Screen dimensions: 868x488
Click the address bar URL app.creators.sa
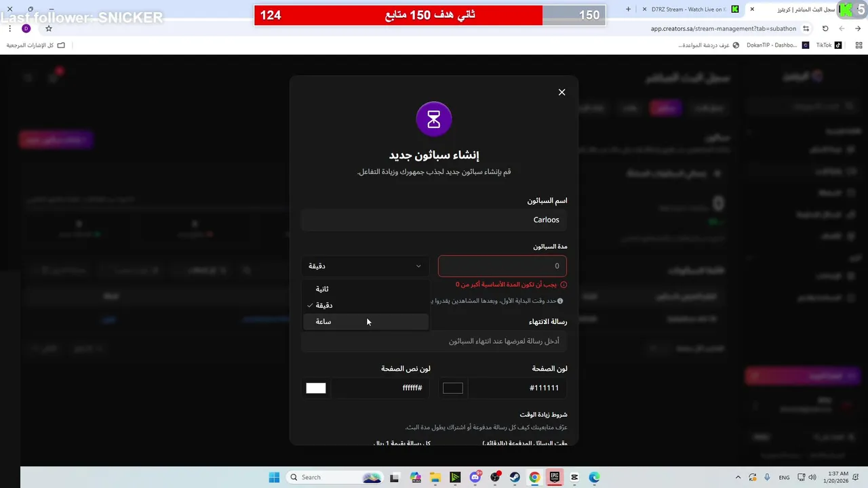(724, 28)
